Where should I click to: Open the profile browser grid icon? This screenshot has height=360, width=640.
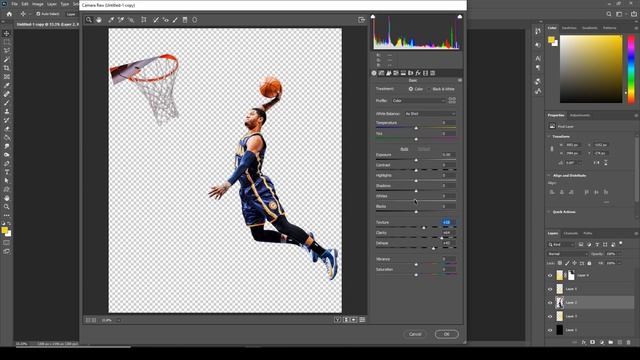(452, 100)
